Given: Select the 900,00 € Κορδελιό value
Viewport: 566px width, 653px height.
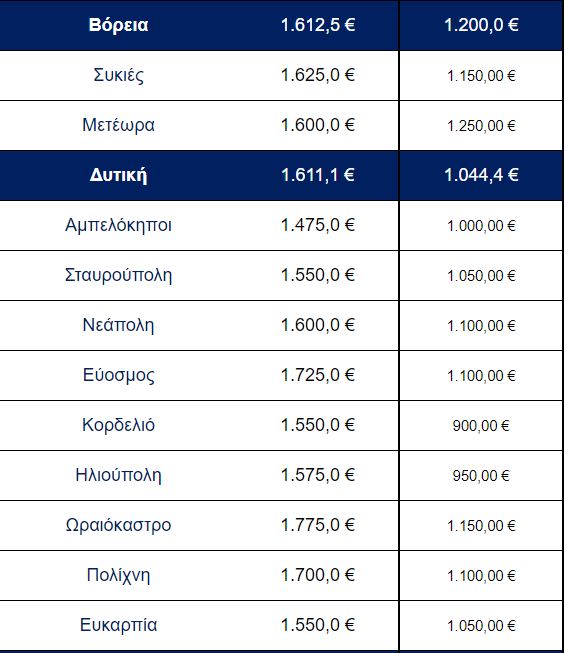Looking at the screenshot, I should click(481, 426).
